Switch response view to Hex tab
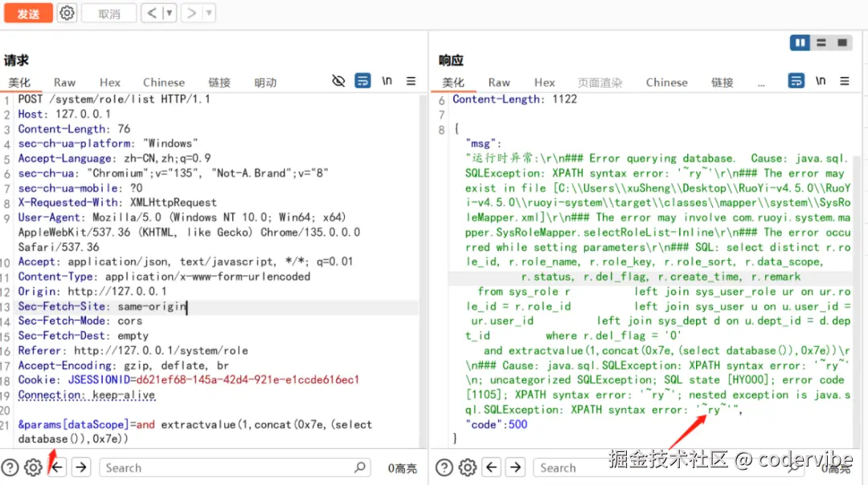The width and height of the screenshot is (868, 485). (544, 83)
